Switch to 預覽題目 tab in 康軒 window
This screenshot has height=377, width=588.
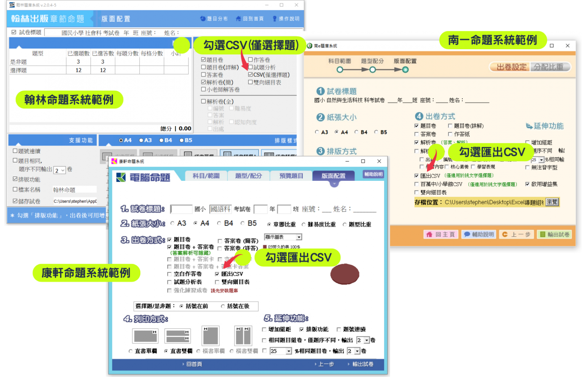(291, 176)
